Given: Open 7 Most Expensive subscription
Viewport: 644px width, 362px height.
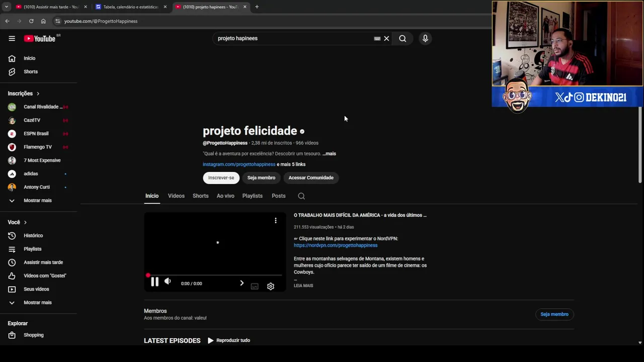Looking at the screenshot, I should [x=38, y=160].
